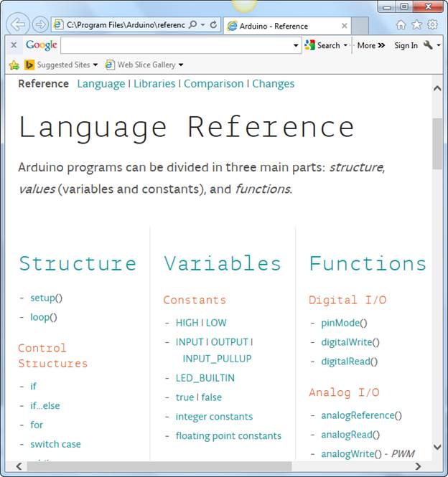This screenshot has height=477, width=448.
Task: Click the browser Back arrow button
Action: (18, 24)
